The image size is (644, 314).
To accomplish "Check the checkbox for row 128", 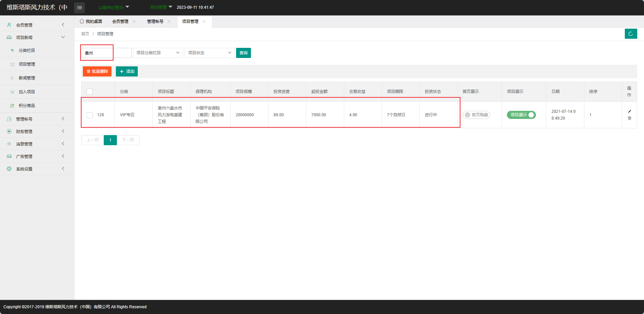I will (x=90, y=115).
